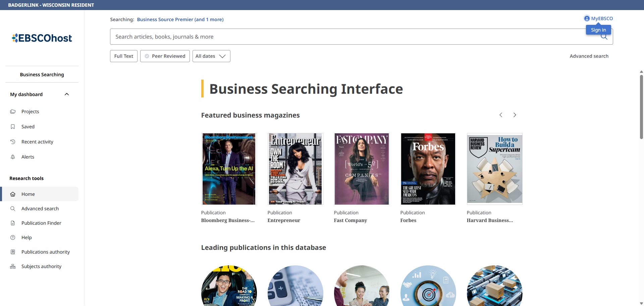Toggle the Full Text filter
644x306 pixels.
click(x=124, y=56)
